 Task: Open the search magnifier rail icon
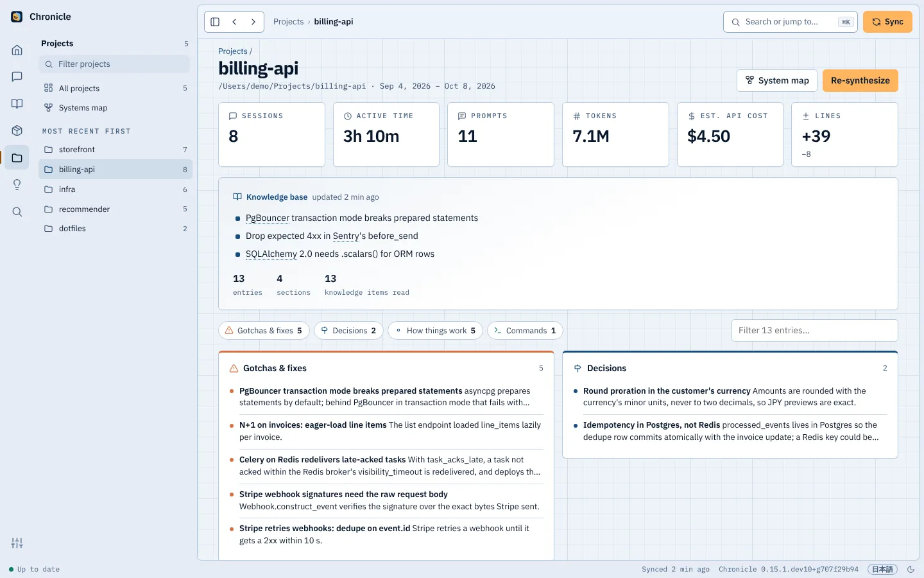tap(17, 212)
